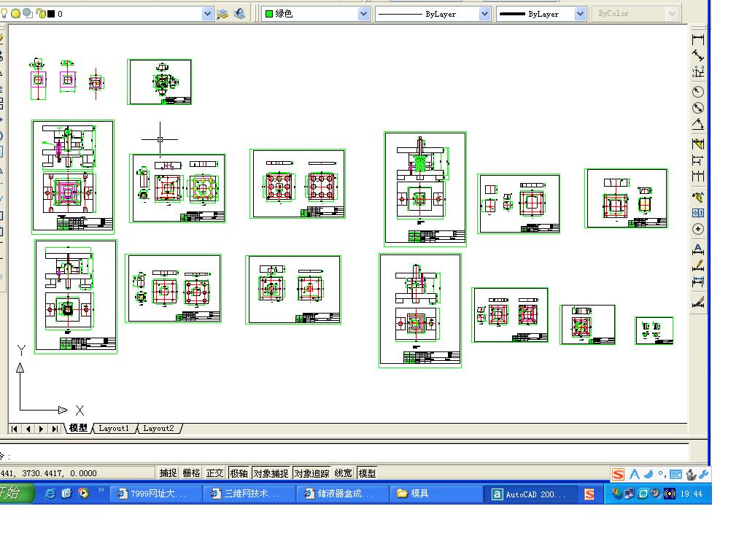Switch to the Layout2 tab
Screen dimensions: 747x560
(158, 428)
